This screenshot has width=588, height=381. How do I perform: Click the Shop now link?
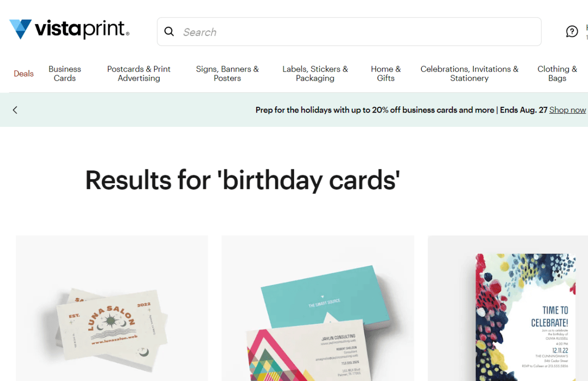[567, 110]
